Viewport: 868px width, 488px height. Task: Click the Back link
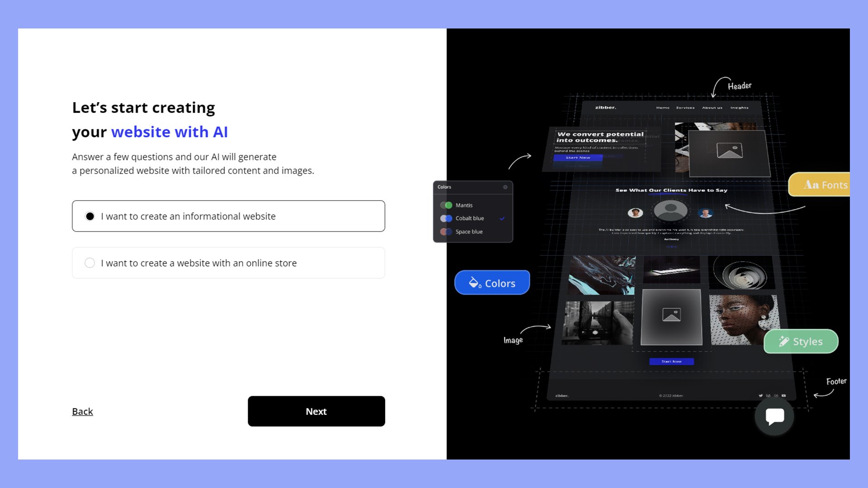tap(82, 411)
